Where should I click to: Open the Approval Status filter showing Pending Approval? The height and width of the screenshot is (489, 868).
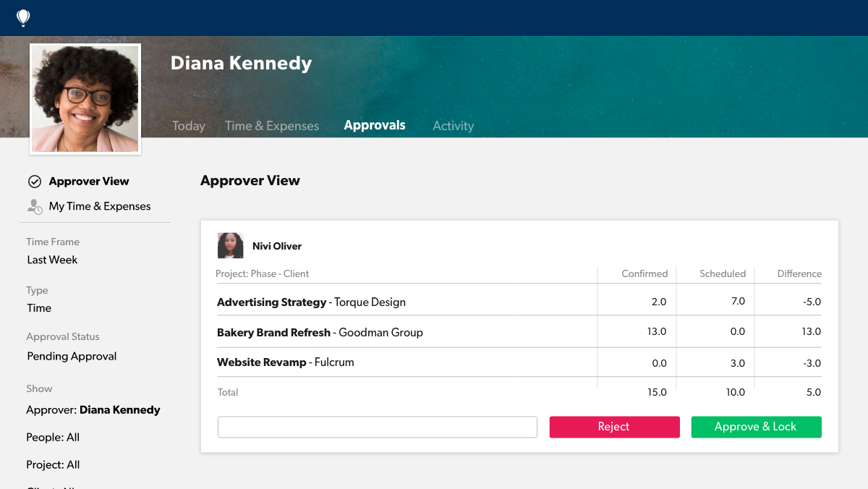[x=71, y=356]
